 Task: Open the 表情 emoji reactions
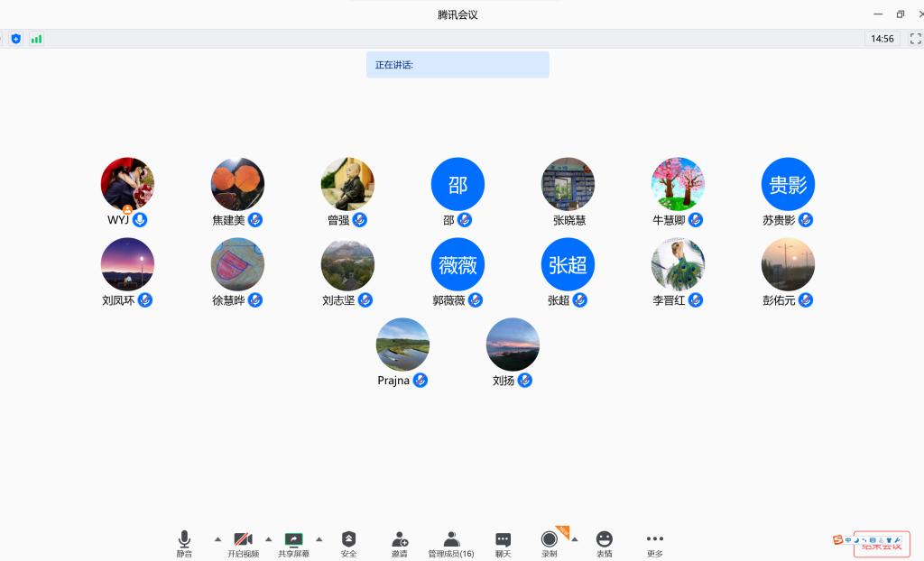pyautogui.click(x=605, y=543)
